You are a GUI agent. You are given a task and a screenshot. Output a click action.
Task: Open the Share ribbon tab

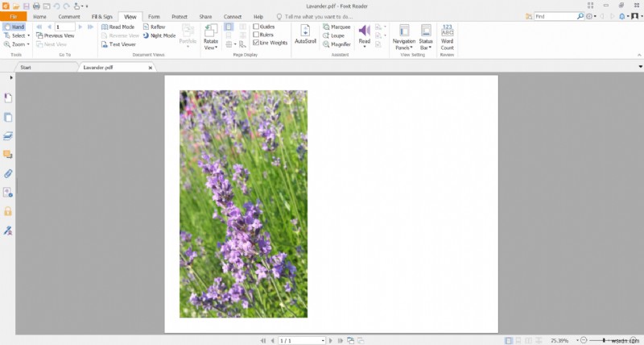click(x=205, y=17)
